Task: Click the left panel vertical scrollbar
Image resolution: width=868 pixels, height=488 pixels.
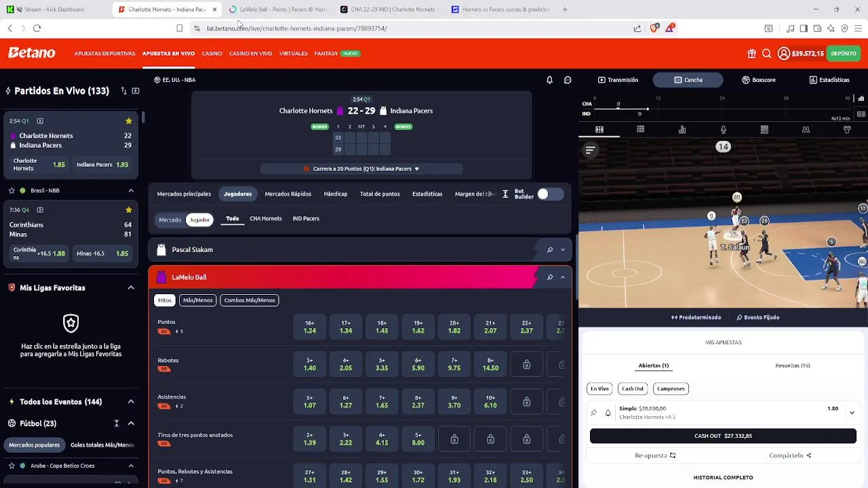Action: click(x=143, y=118)
